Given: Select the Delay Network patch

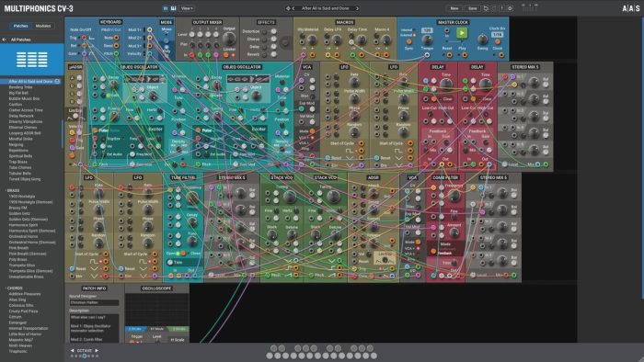Looking at the screenshot, I should (21, 116).
